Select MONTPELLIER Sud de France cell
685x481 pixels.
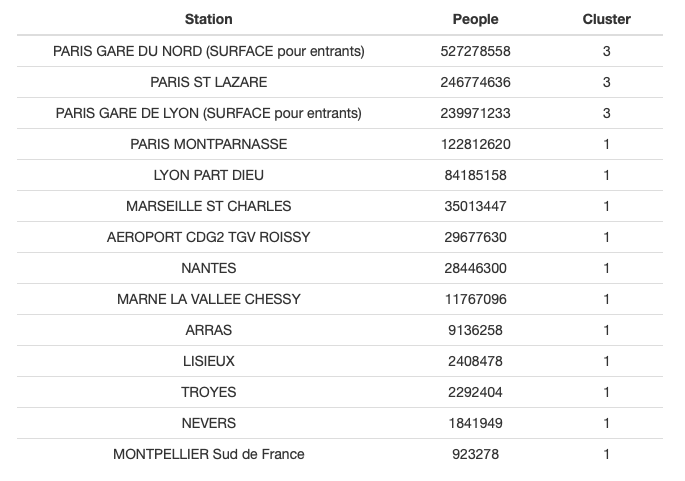(x=208, y=454)
